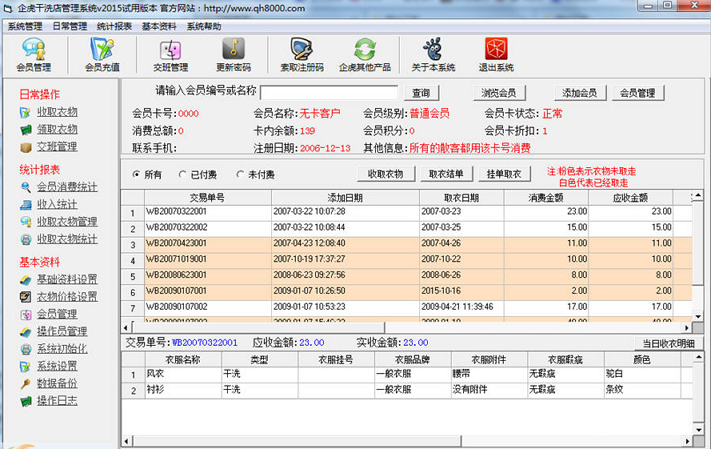
Task: Open the 交班管理 toolbar icon
Action: pyautogui.click(x=170, y=54)
